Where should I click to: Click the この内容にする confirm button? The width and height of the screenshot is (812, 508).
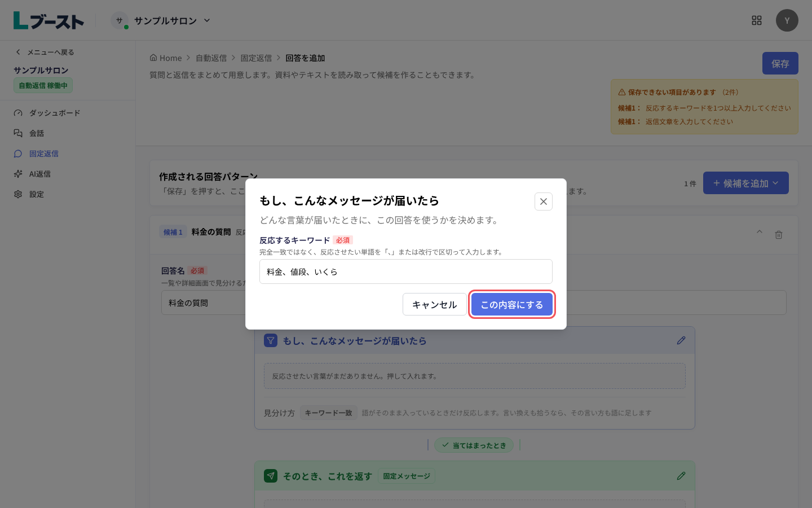512,304
